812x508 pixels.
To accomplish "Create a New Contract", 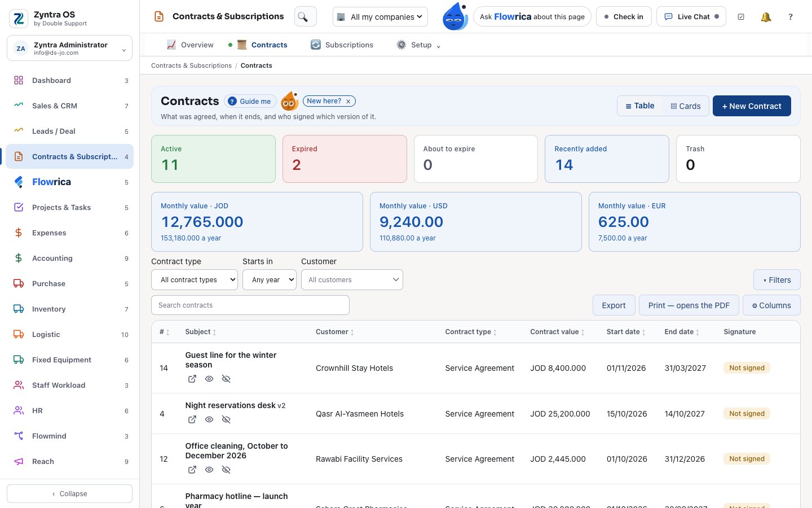I will [752, 106].
